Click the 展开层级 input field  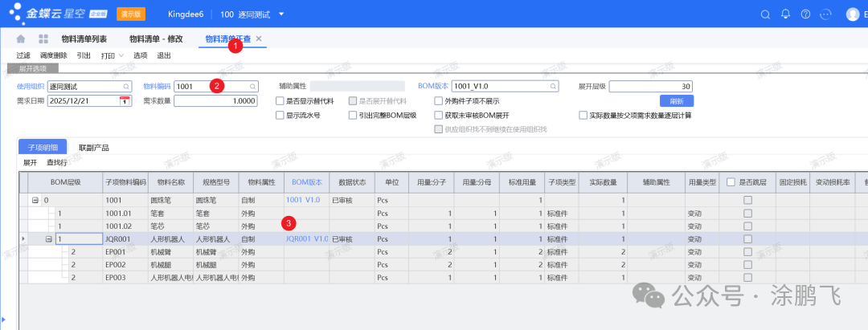coord(649,86)
